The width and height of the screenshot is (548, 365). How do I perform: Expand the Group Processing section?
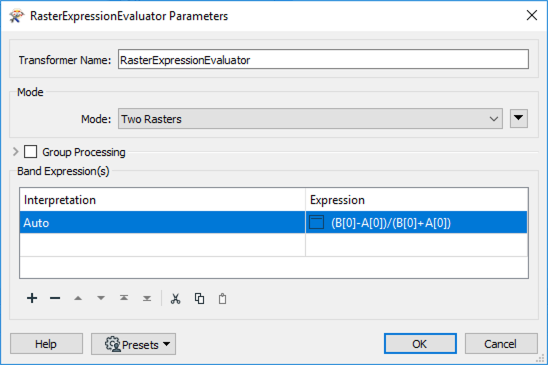pyautogui.click(x=15, y=152)
